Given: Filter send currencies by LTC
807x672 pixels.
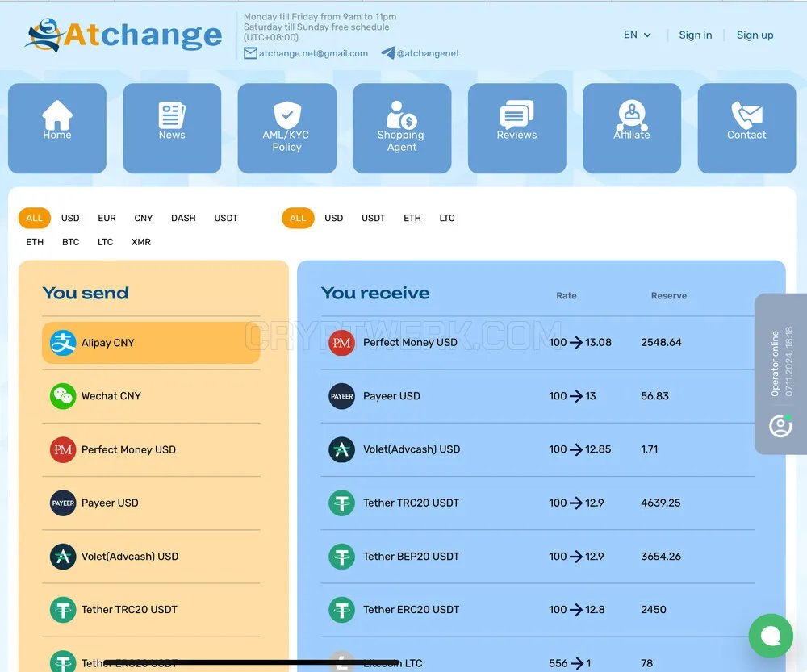Looking at the screenshot, I should pos(106,242).
